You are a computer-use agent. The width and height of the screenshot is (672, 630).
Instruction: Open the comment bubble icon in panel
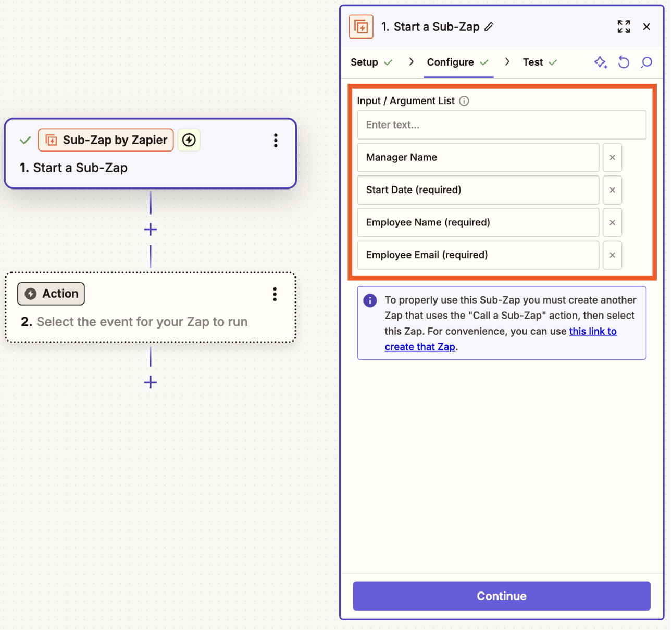(x=646, y=62)
